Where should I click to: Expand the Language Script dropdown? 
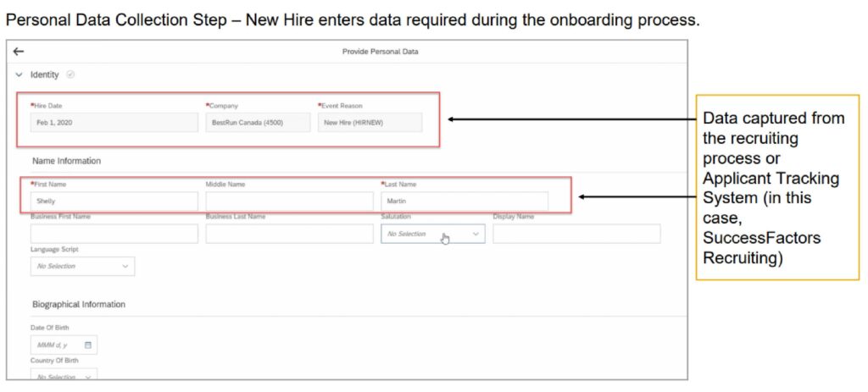pos(82,266)
